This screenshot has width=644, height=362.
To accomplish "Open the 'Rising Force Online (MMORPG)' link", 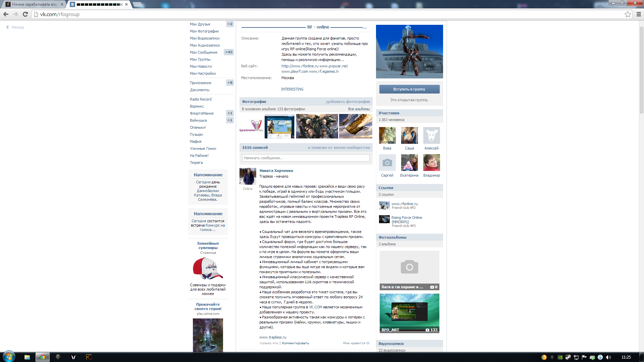I will 407,220.
